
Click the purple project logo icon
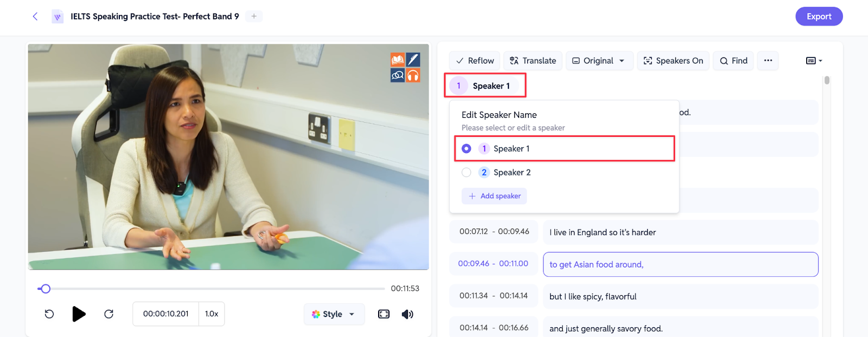[58, 17]
